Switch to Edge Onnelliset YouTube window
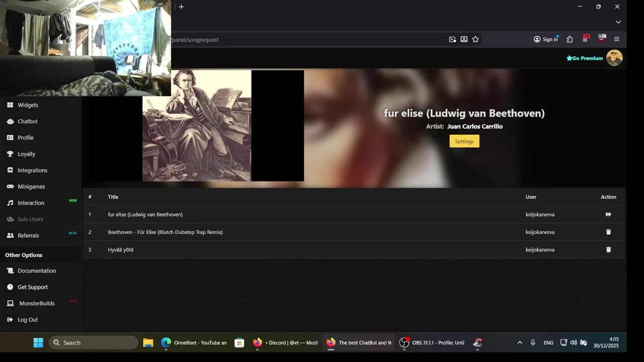The image size is (644, 362). [x=194, y=342]
